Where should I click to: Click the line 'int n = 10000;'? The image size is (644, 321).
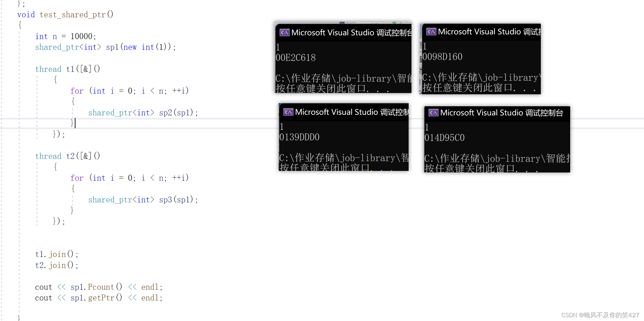click(x=66, y=37)
